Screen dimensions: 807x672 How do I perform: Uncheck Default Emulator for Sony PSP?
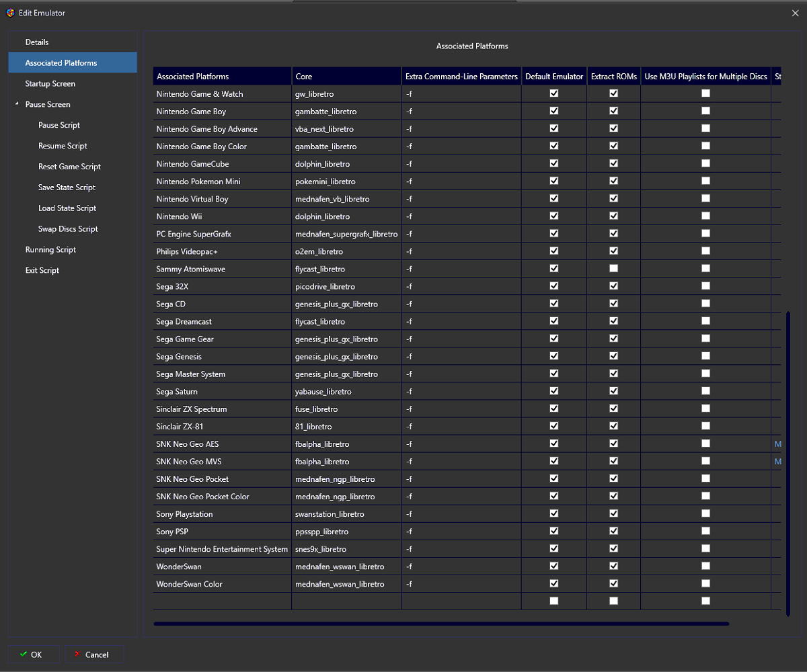pyautogui.click(x=554, y=530)
